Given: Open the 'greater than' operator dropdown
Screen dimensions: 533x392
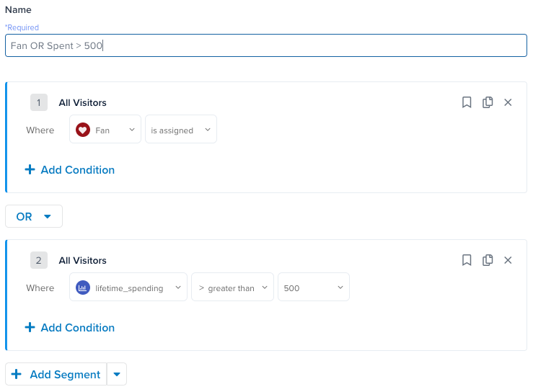Looking at the screenshot, I should click(x=232, y=288).
